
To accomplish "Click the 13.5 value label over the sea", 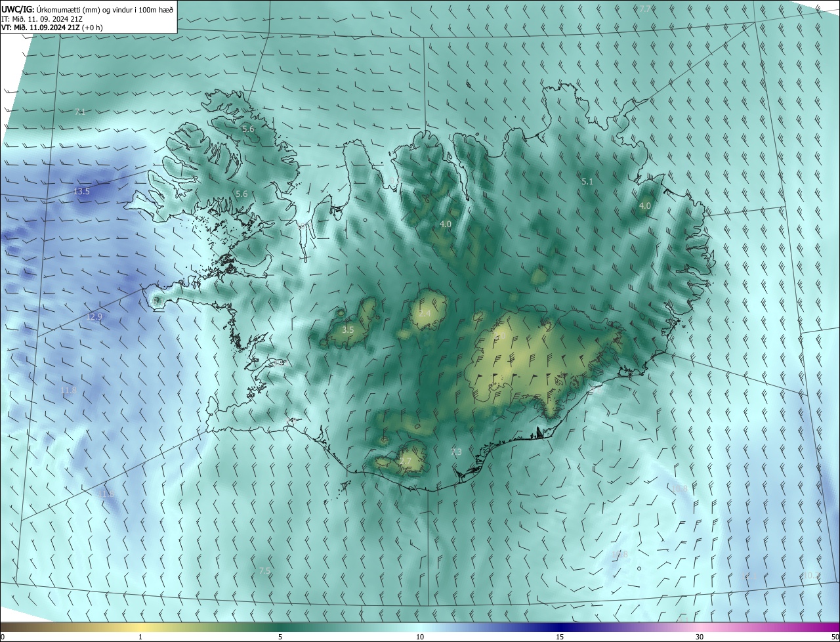I will pyautogui.click(x=81, y=192).
